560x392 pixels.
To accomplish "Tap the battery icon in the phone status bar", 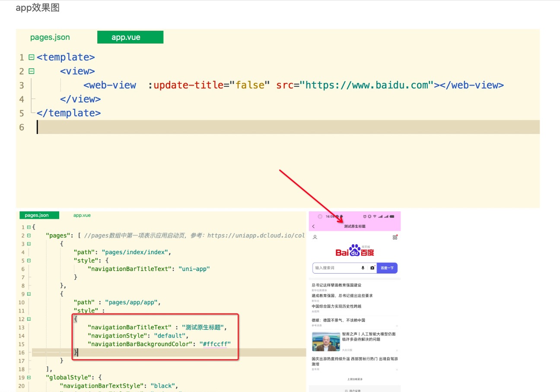I will click(392, 216).
